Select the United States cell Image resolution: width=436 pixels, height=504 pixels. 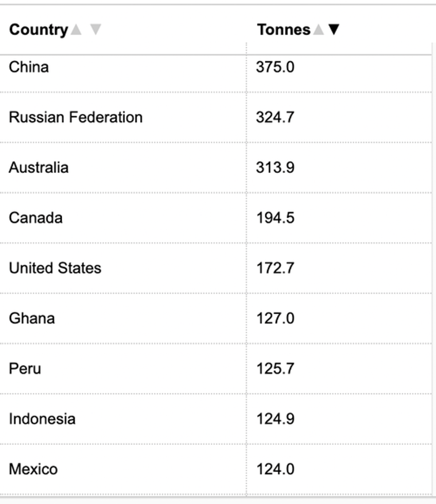[123, 268]
